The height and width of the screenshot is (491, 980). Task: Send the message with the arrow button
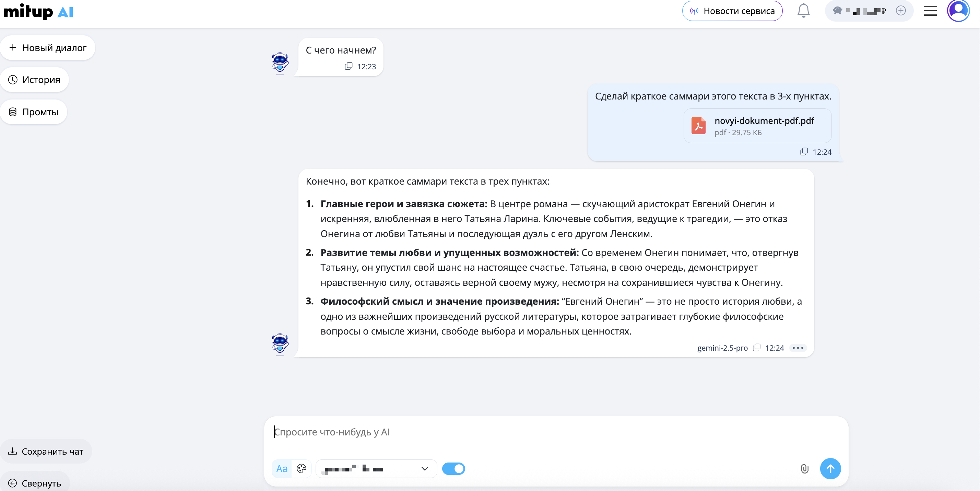click(830, 469)
